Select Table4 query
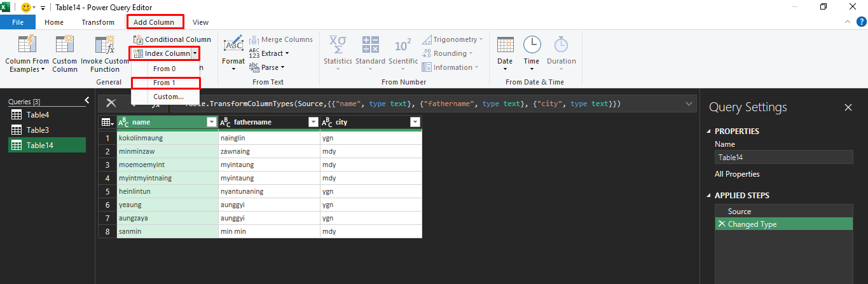The width and height of the screenshot is (868, 284). point(46,115)
